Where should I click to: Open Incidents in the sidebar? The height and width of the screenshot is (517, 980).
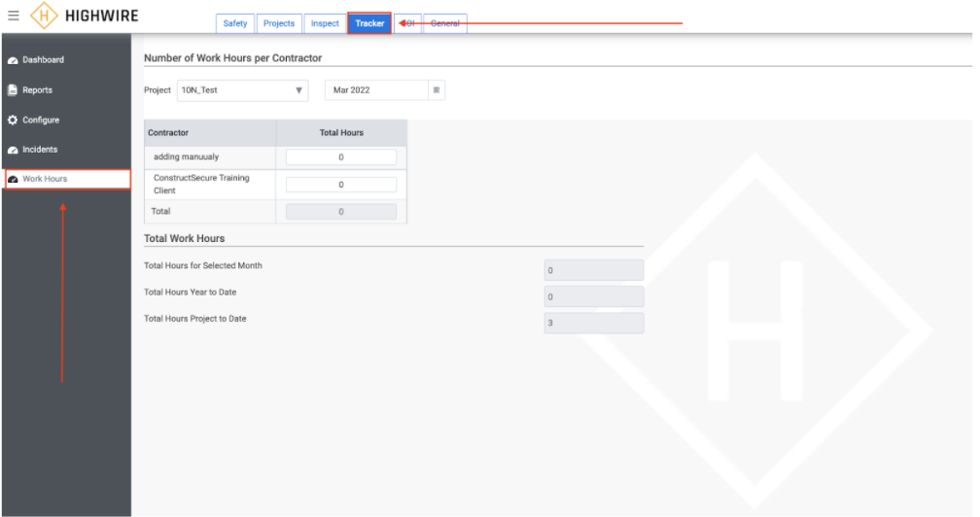[x=66, y=150]
